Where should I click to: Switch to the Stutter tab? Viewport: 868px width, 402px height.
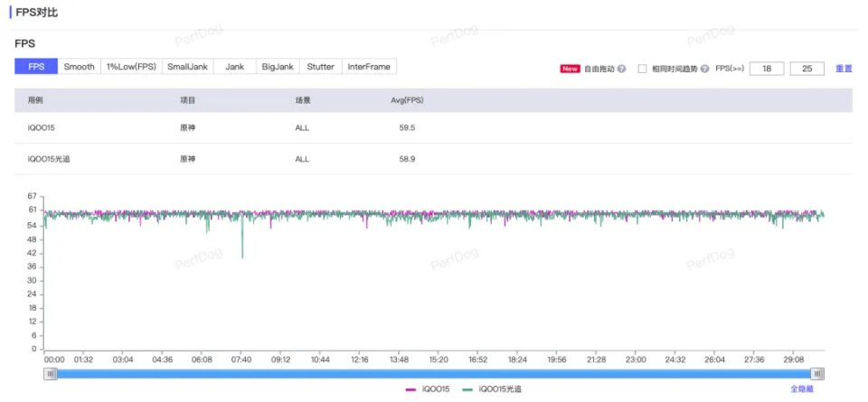320,66
